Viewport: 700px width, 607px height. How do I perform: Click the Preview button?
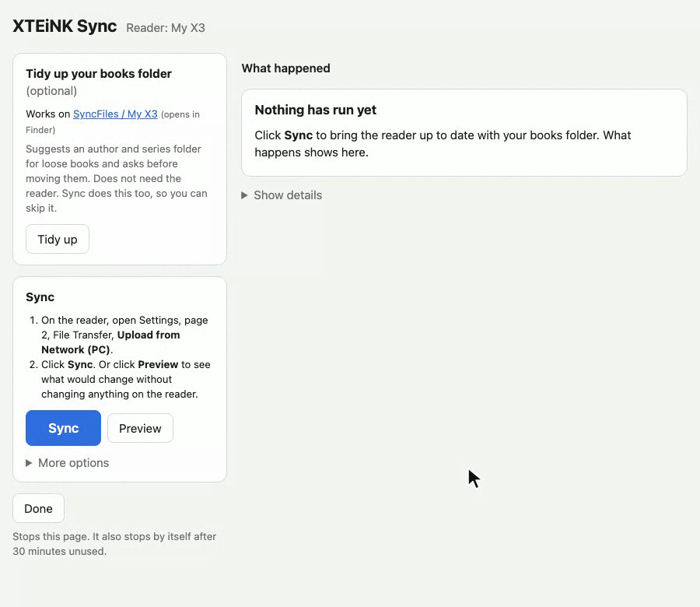click(140, 428)
